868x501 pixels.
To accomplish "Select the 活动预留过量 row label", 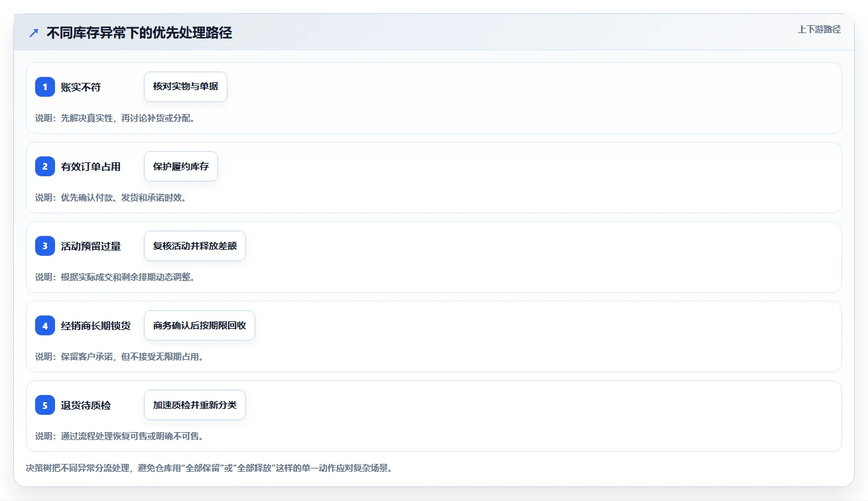I will (x=91, y=246).
